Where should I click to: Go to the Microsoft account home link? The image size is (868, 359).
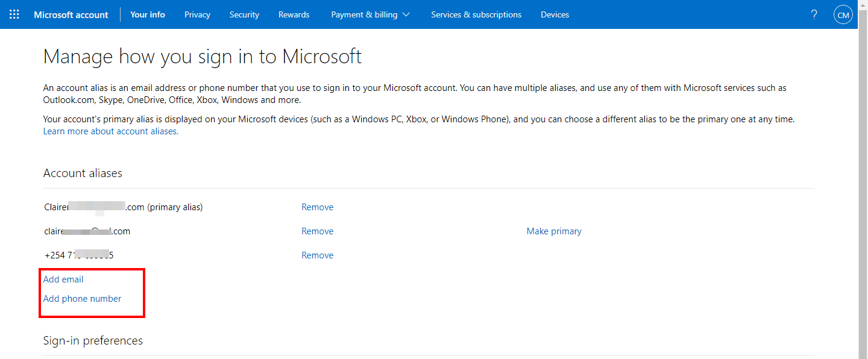tap(71, 14)
